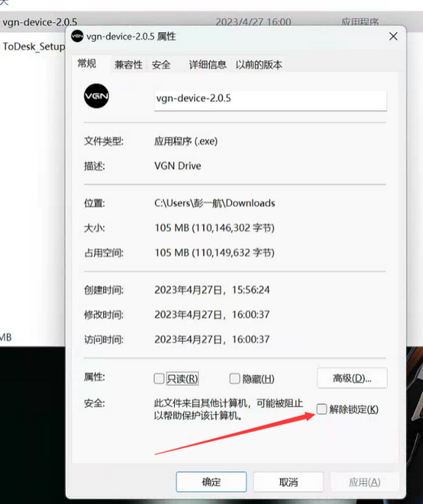
Task: Click the date 2023/4/27 16:00 in Explorer
Action: point(253,22)
